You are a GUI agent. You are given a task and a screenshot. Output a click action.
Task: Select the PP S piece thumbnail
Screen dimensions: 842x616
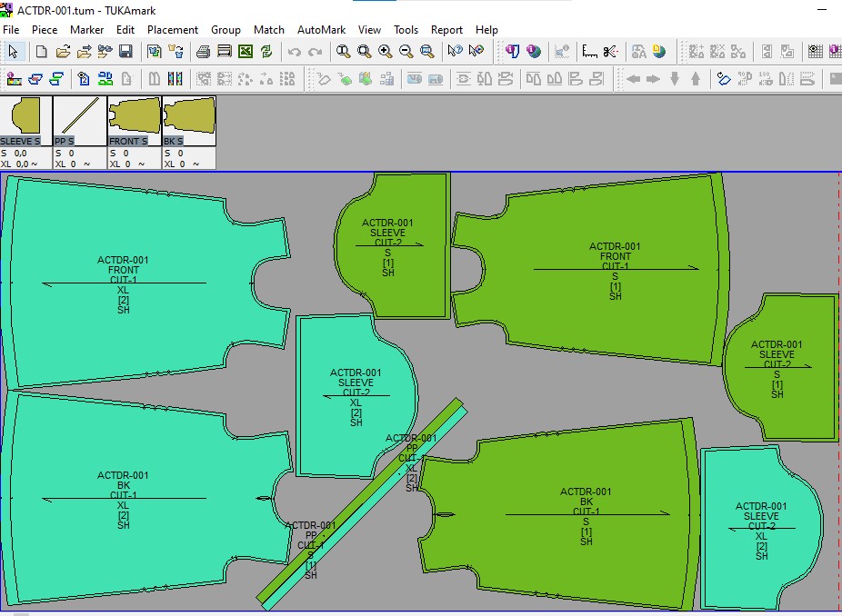79,117
